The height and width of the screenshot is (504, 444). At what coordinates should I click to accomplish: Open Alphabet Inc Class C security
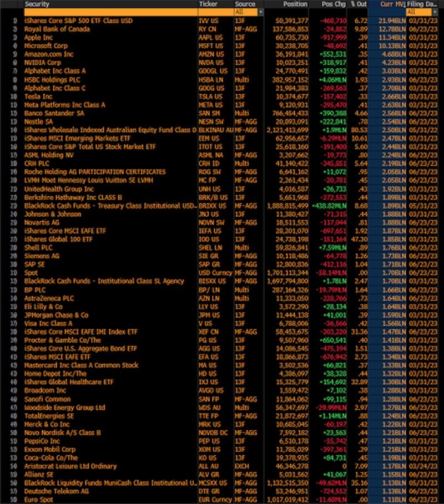point(55,88)
